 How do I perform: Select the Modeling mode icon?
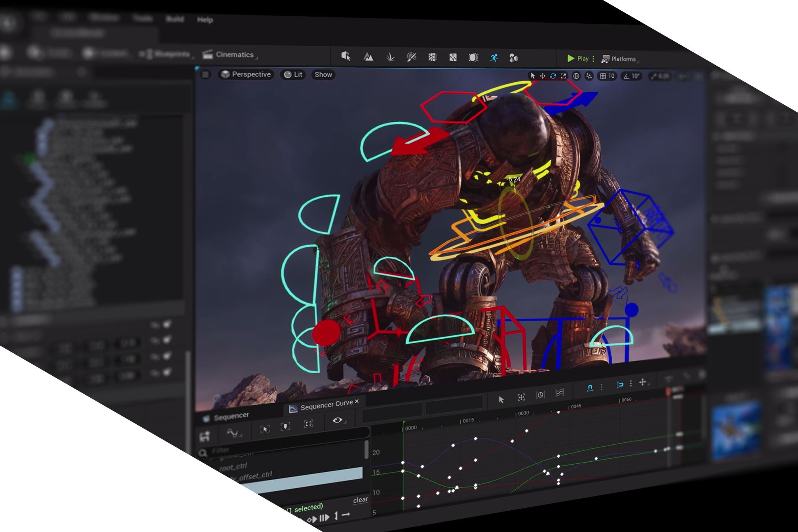pos(473,57)
